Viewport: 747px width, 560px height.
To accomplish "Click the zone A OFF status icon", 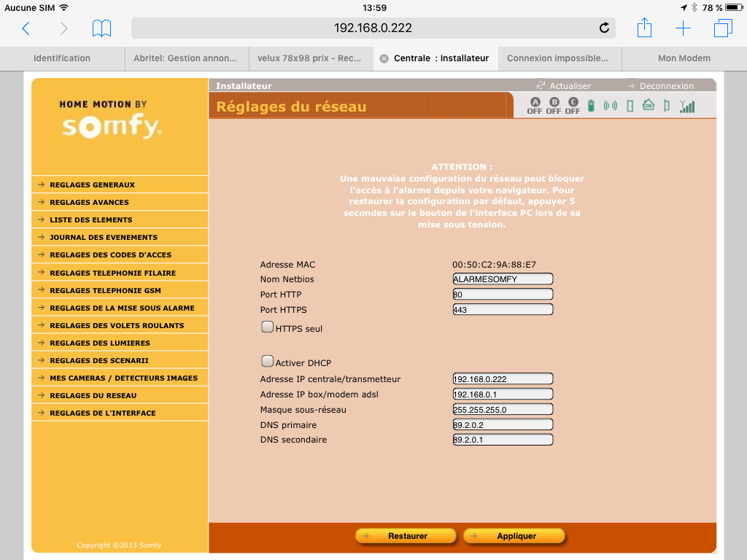I will coord(535,106).
